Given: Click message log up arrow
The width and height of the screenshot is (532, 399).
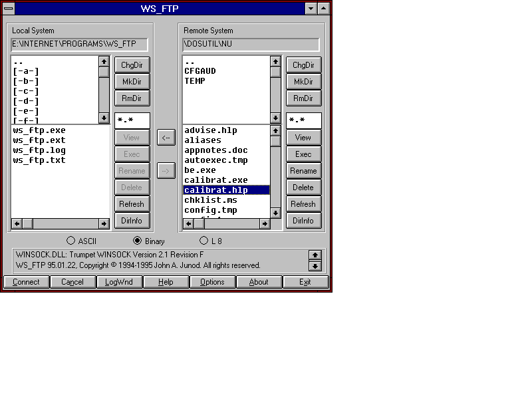Looking at the screenshot, I should tap(315, 255).
